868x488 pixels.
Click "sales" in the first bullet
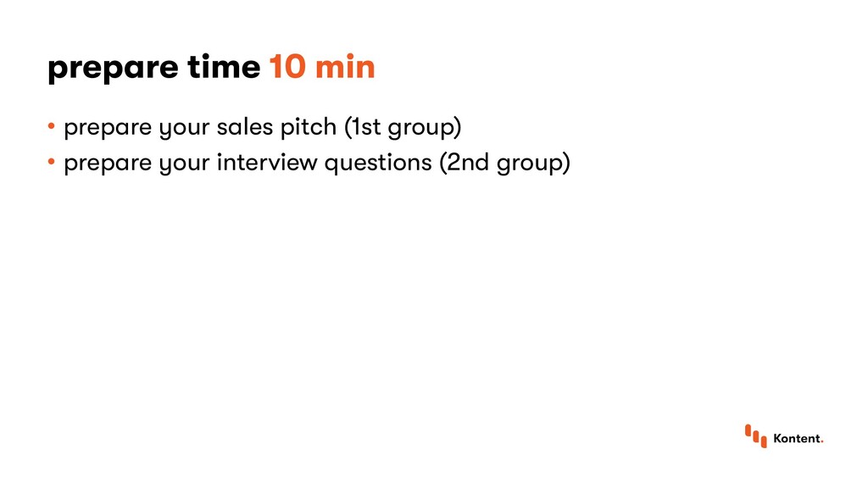click(x=245, y=127)
